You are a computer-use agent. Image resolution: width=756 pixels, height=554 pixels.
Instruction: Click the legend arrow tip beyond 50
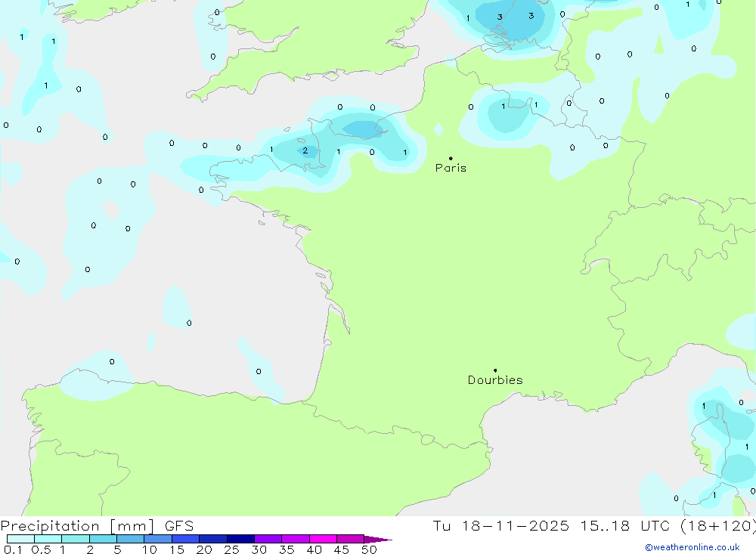pyautogui.click(x=378, y=539)
